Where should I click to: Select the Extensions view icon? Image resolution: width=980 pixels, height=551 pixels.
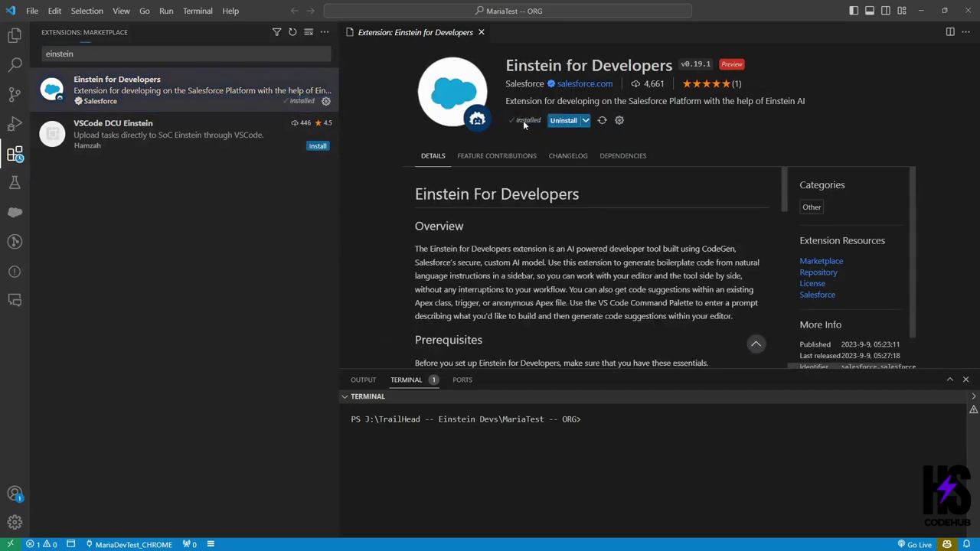[x=15, y=154]
